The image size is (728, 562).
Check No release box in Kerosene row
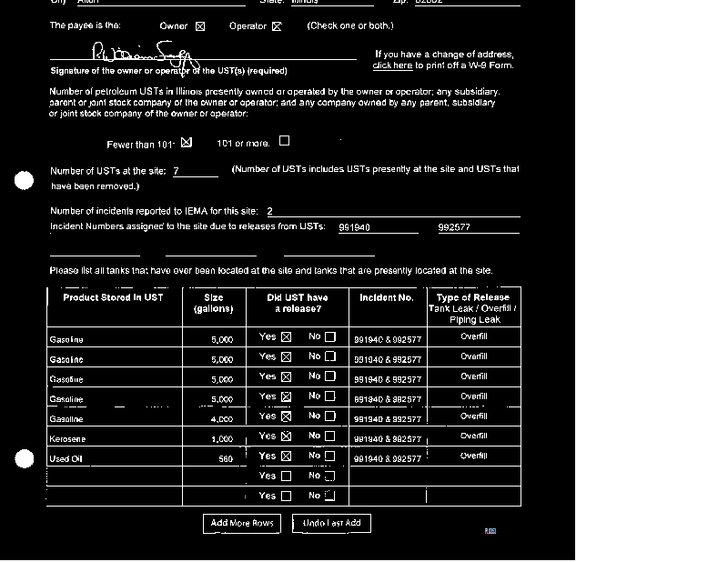pos(329,437)
